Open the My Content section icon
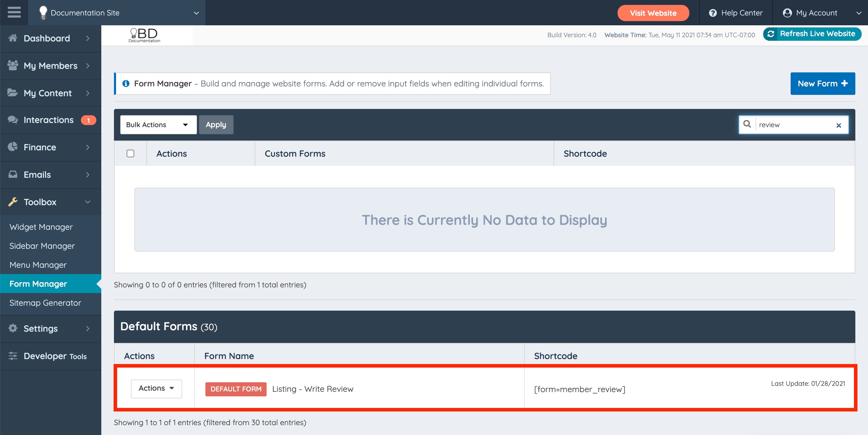868x435 pixels. [13, 93]
